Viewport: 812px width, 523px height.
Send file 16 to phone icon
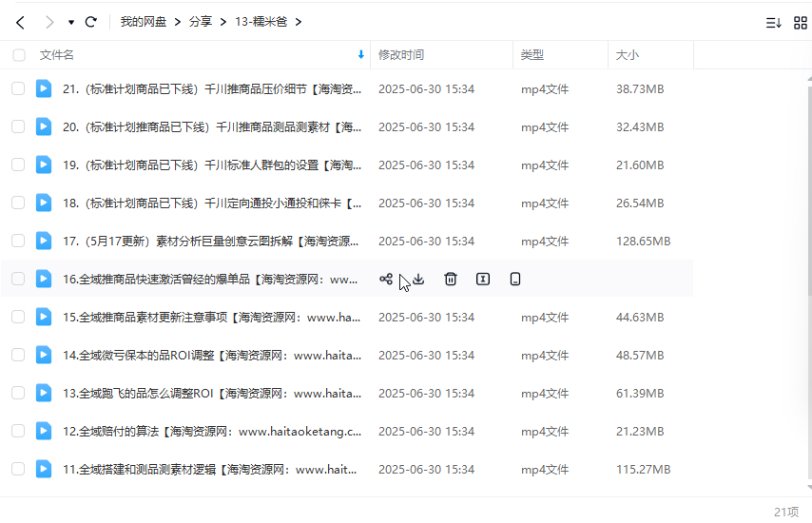click(x=514, y=280)
